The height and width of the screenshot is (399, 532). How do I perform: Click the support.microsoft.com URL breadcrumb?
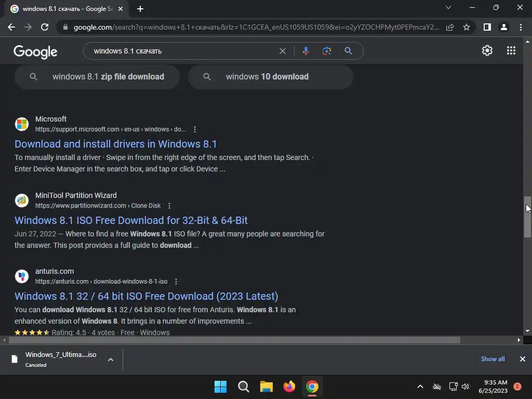point(111,129)
